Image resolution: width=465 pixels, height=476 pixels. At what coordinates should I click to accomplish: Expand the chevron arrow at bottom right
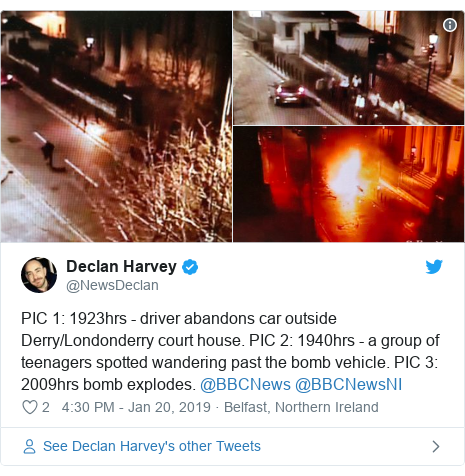(x=435, y=446)
